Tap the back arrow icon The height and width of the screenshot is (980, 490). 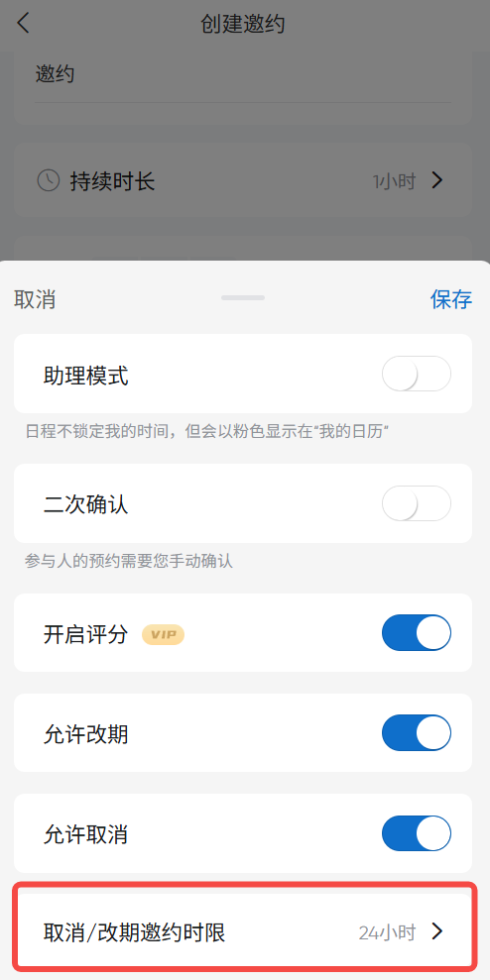23,23
